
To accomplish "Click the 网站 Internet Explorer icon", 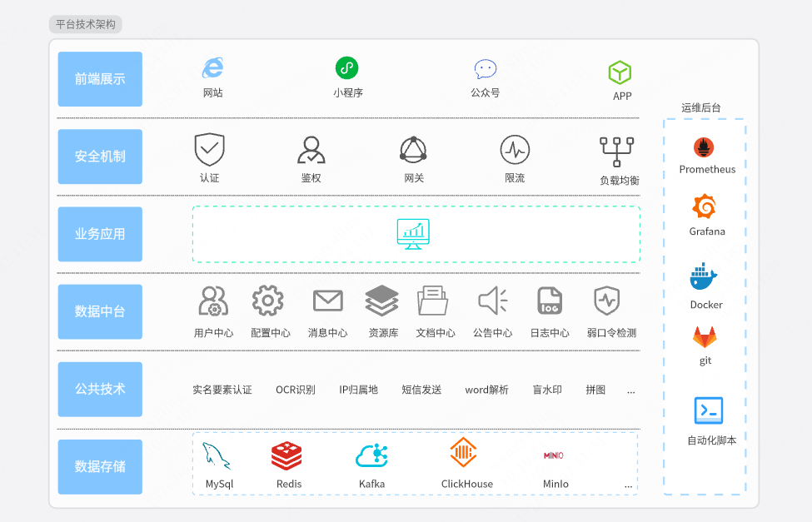I will point(213,67).
